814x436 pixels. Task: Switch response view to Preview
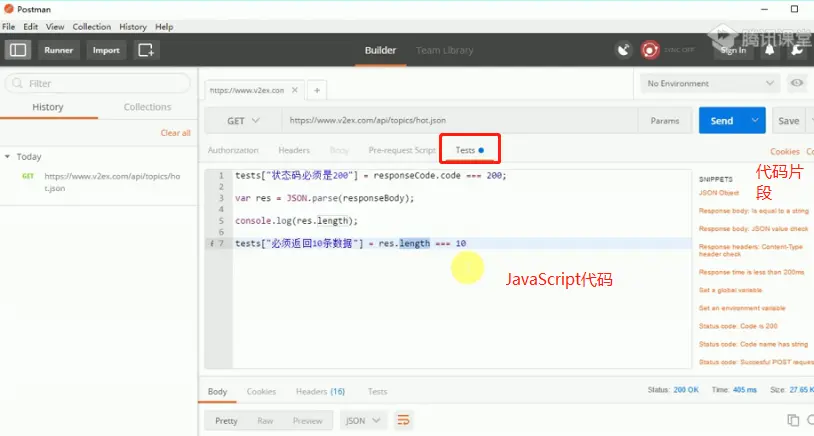coord(307,420)
